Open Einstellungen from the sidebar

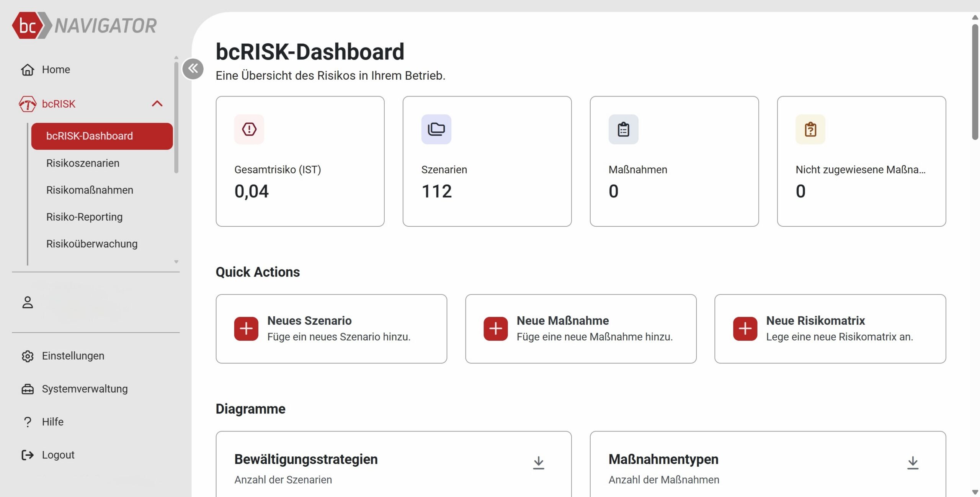(73, 356)
